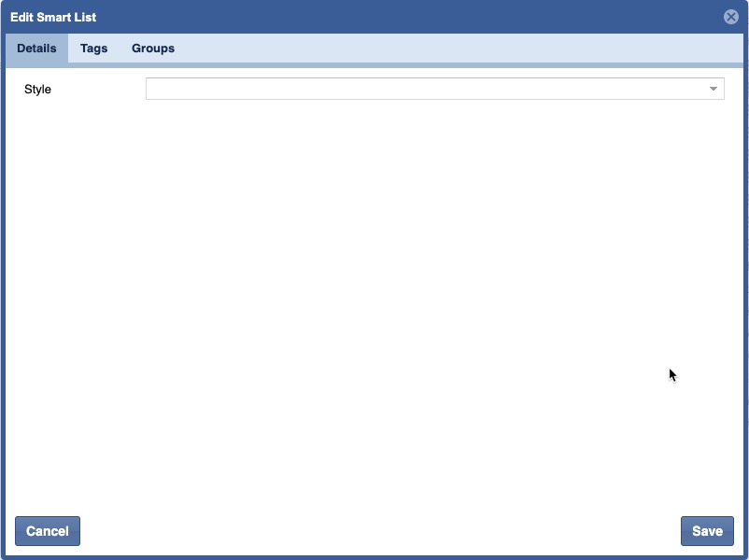Click the X icon in title bar
The image size is (749, 560).
coord(731,17)
